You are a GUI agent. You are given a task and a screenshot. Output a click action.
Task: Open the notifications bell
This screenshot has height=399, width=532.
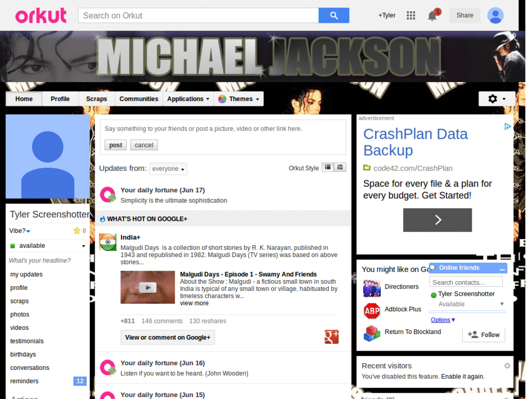coord(432,16)
